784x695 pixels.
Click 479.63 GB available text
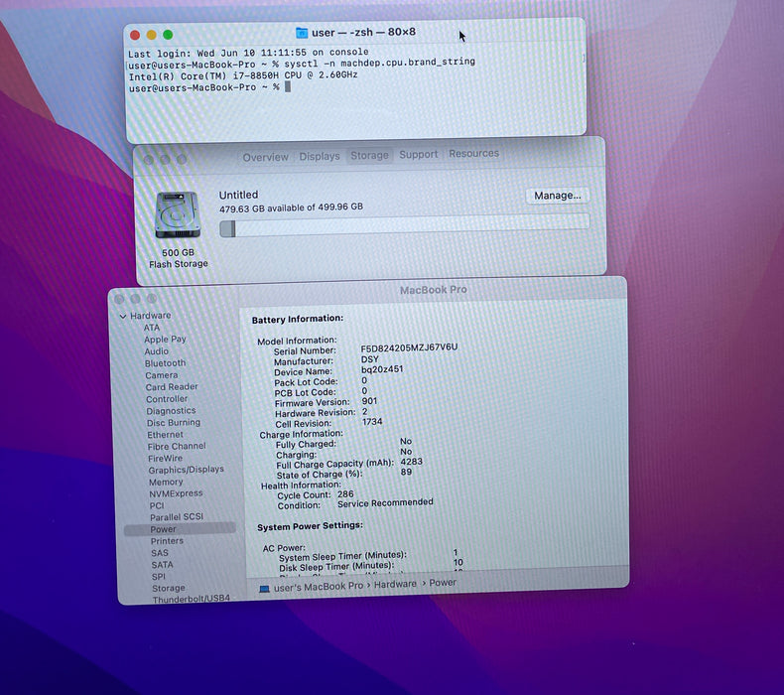(291, 208)
